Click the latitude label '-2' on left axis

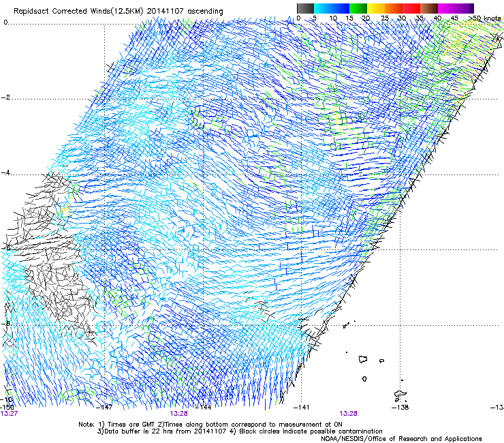pyautogui.click(x=5, y=97)
